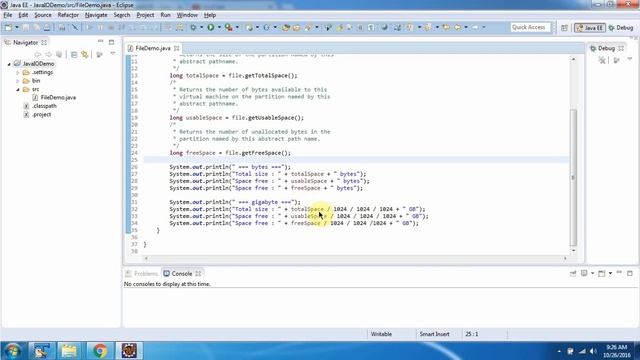Toggle Use Step Filters icon
640x360 pixels.
(x=180, y=27)
